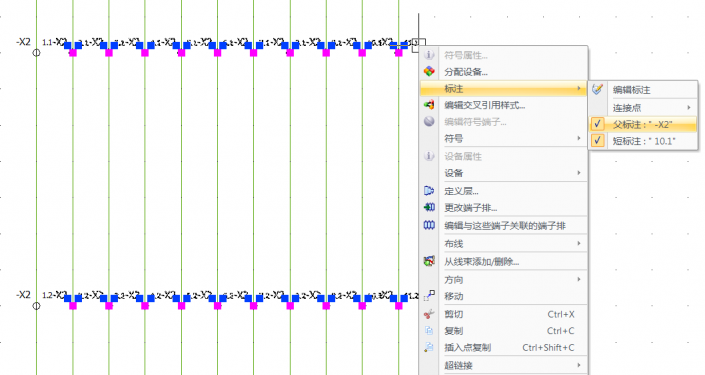Click the 编辑标注 pencil icon

[x=598, y=89]
